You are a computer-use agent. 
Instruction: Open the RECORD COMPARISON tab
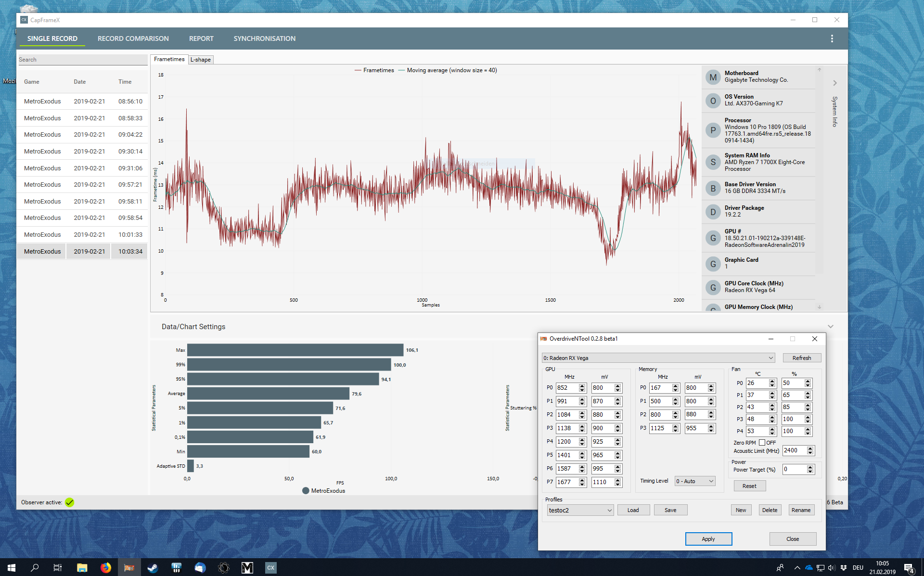[133, 38]
